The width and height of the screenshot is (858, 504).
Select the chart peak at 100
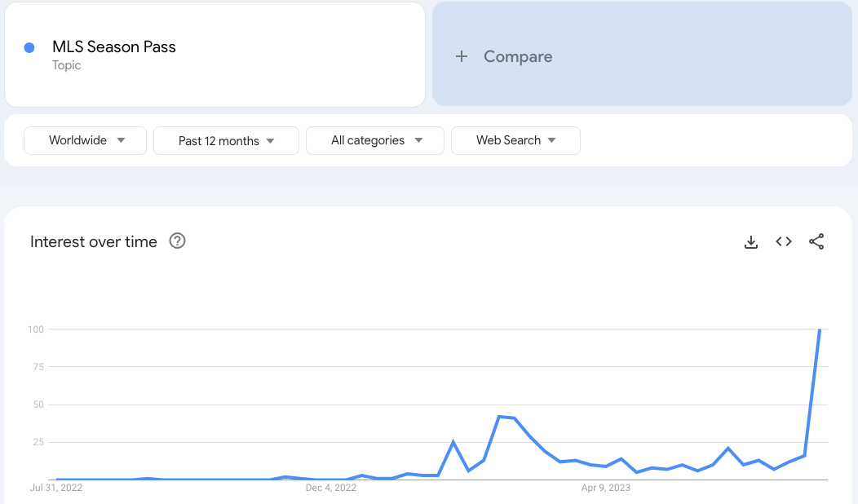819,329
